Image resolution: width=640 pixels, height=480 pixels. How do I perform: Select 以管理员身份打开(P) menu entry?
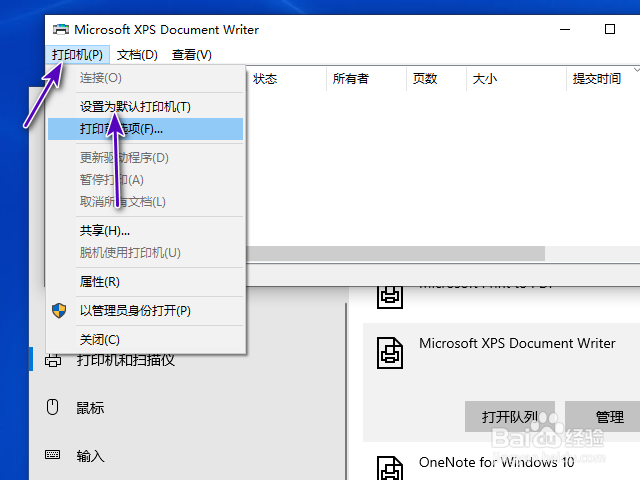coord(145,311)
